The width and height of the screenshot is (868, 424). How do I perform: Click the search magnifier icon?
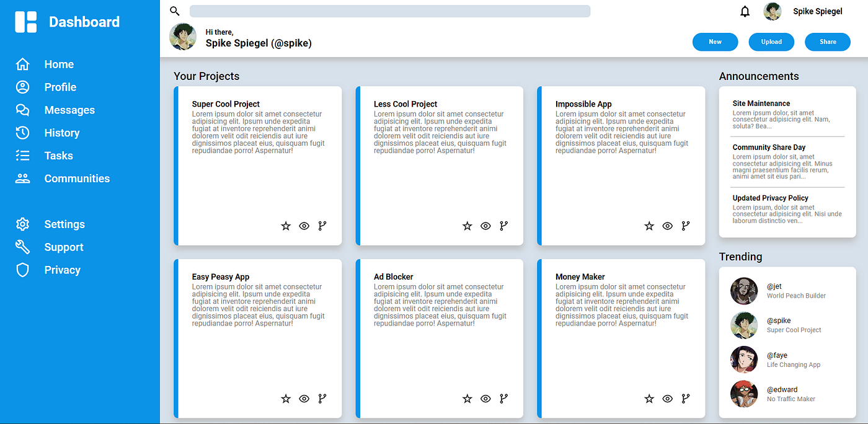[174, 11]
